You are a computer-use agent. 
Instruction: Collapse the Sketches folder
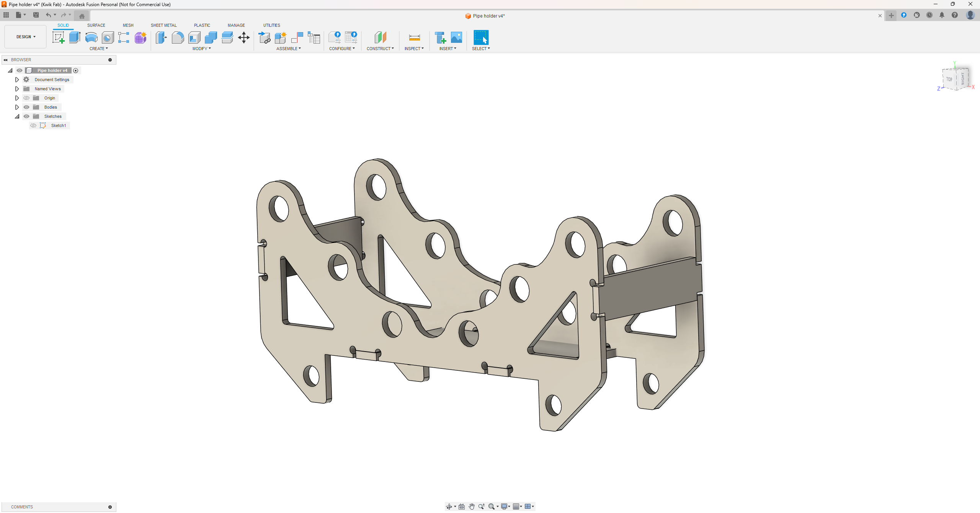point(17,116)
